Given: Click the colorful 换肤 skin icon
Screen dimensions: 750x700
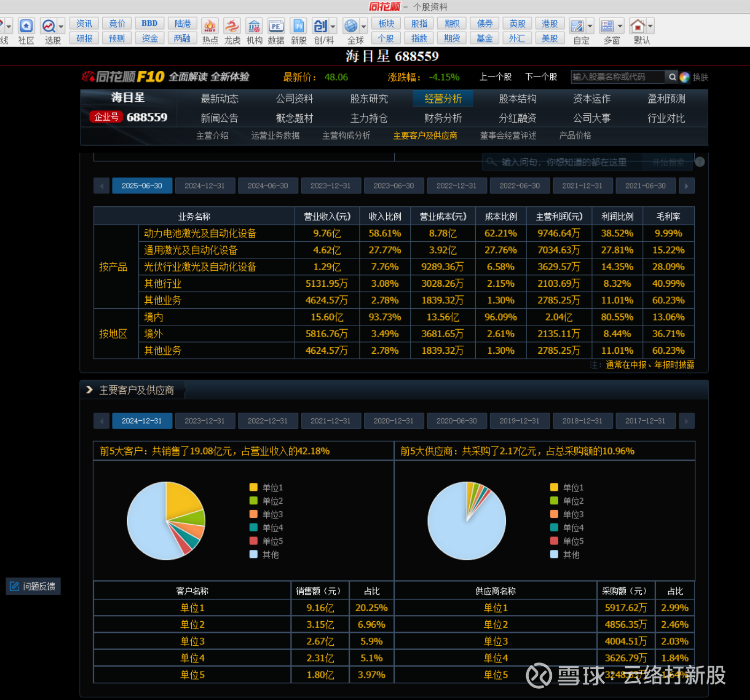Looking at the screenshot, I should [685, 77].
